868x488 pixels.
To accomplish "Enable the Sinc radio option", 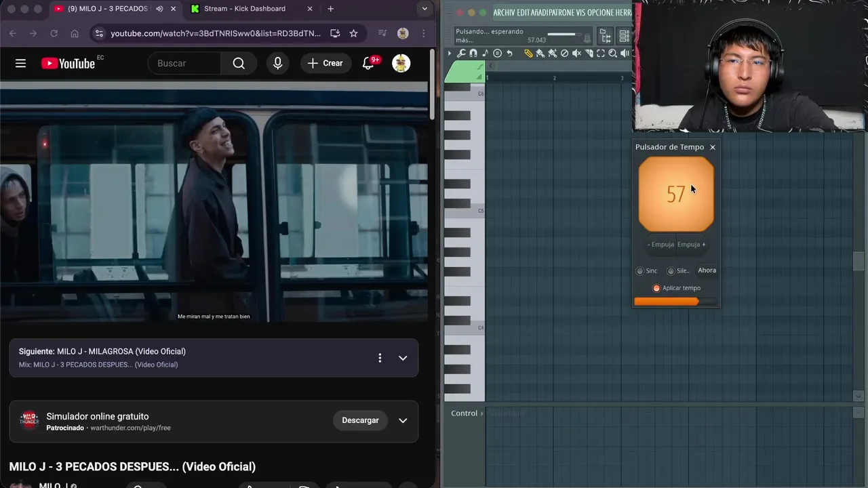I will (x=646, y=270).
